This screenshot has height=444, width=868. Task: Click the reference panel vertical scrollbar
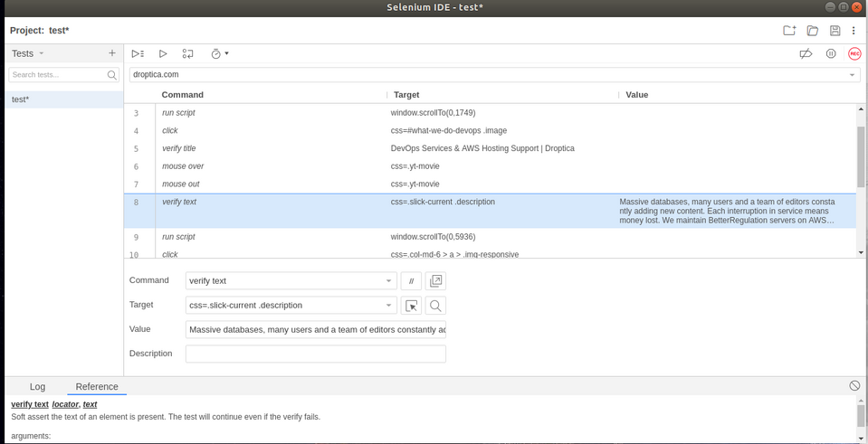tap(861, 415)
